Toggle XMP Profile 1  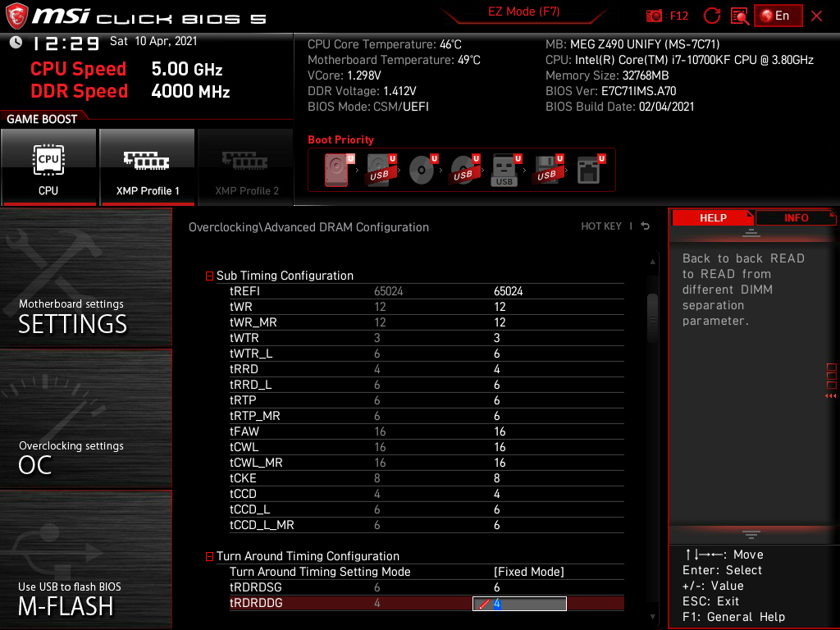pyautogui.click(x=148, y=167)
